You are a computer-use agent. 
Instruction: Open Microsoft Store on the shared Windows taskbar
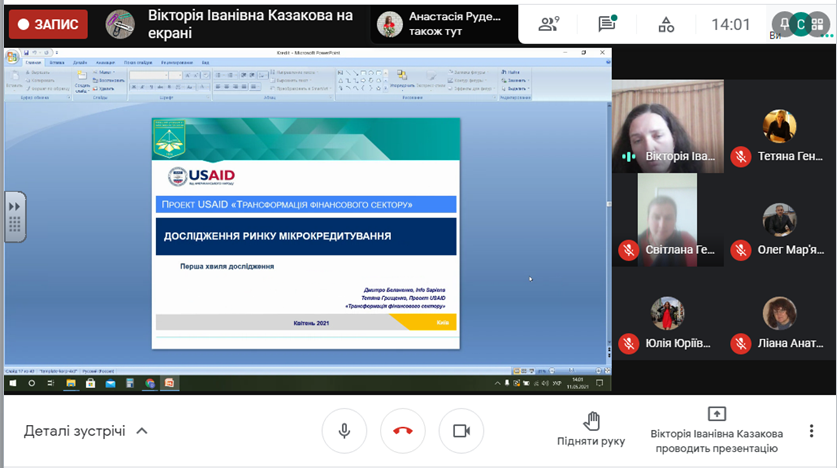coord(90,383)
